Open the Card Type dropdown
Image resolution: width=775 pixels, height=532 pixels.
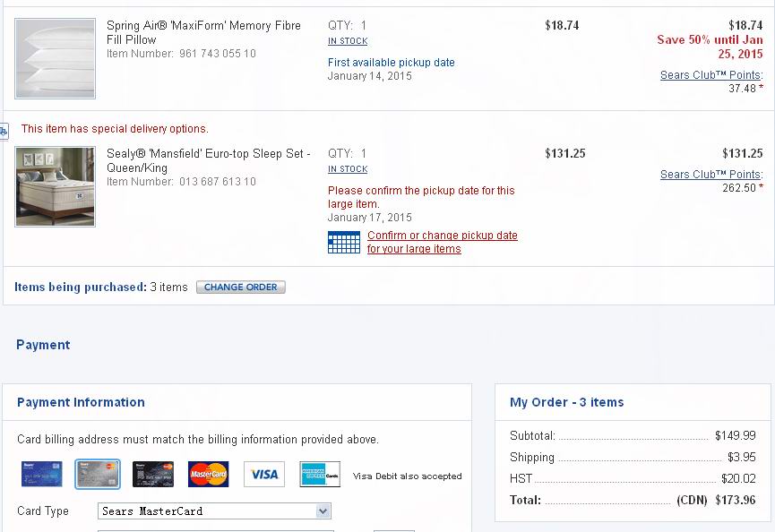point(214,511)
